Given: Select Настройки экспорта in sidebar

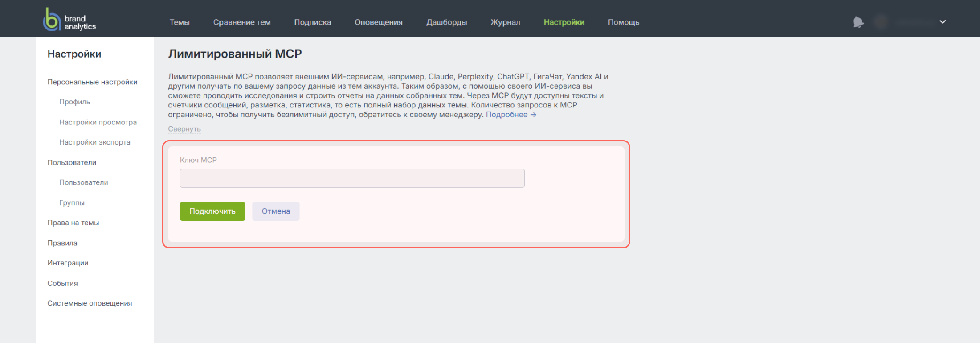Looking at the screenshot, I should pos(95,142).
